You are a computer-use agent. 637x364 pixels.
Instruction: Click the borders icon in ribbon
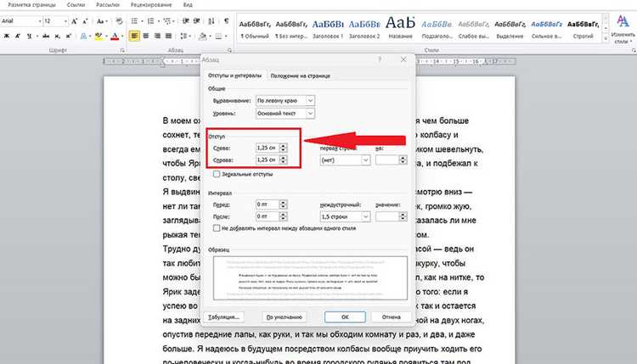(218, 36)
